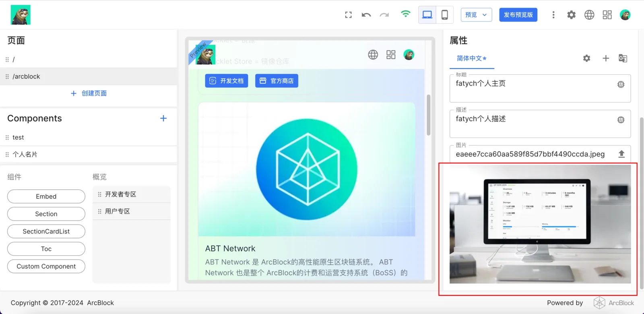Click the drag handle of 开发者专区

click(99, 194)
